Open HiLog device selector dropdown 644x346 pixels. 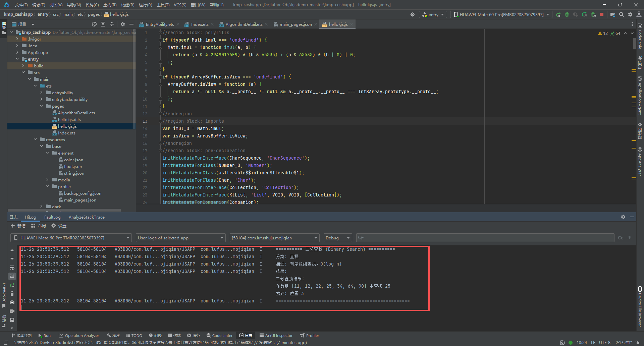click(x=71, y=238)
